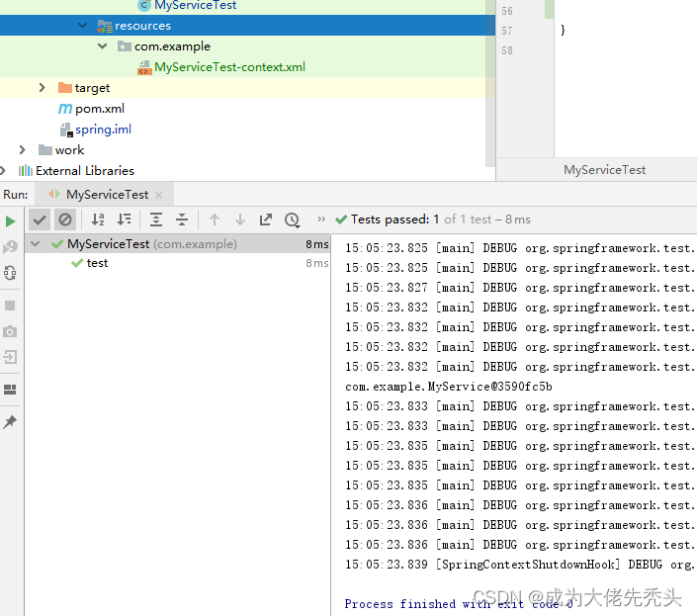Viewport: 697px width, 616px height.
Task: Open test history clock icon
Action: tap(292, 220)
